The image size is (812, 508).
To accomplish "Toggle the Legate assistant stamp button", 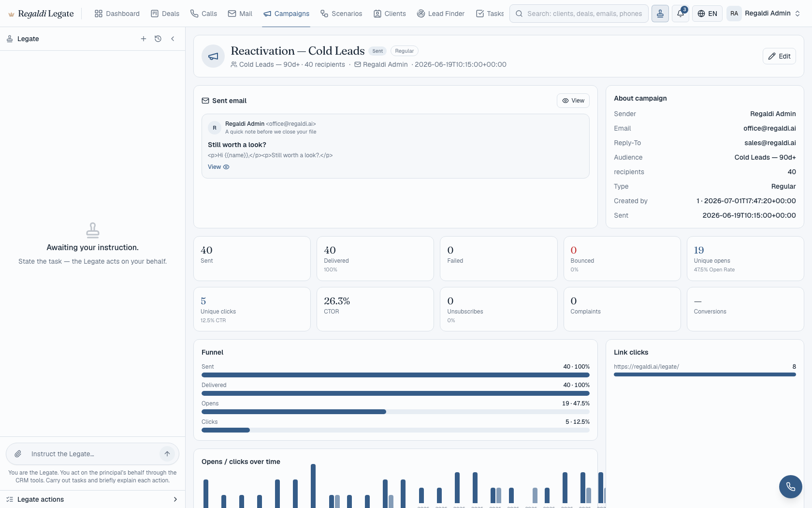I will point(660,14).
